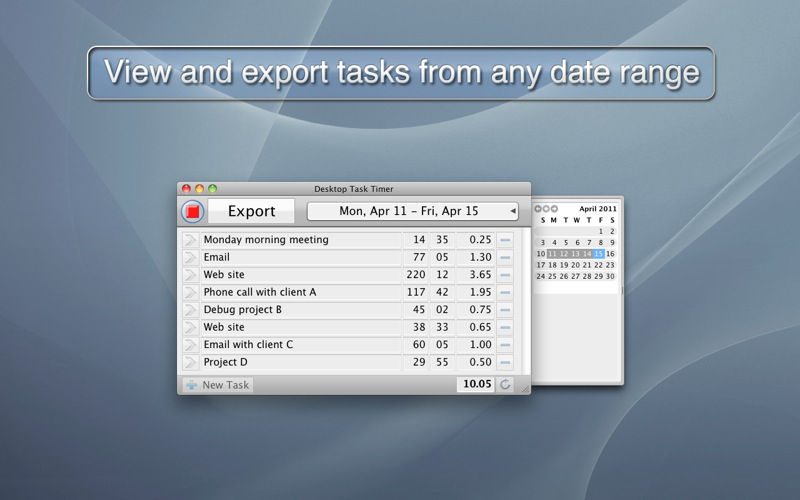The width and height of the screenshot is (800, 500).
Task: Click the 3.65 hours cell
Action: click(476, 274)
